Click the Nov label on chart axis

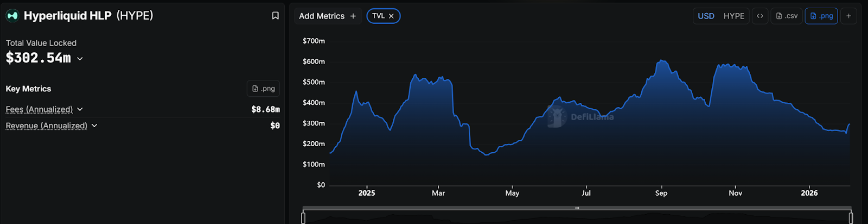click(736, 193)
